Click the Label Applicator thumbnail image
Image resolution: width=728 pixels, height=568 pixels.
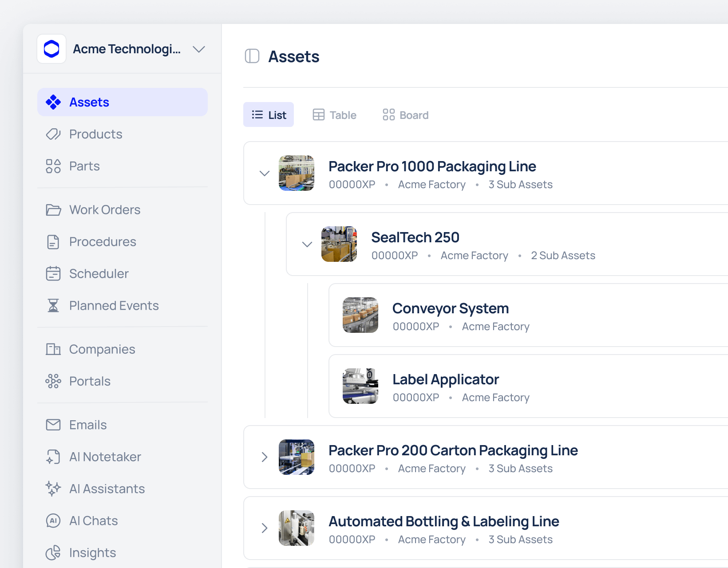360,386
